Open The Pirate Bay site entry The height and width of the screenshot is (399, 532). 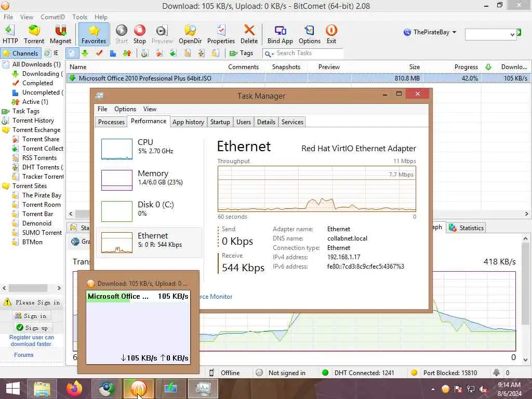pos(42,195)
